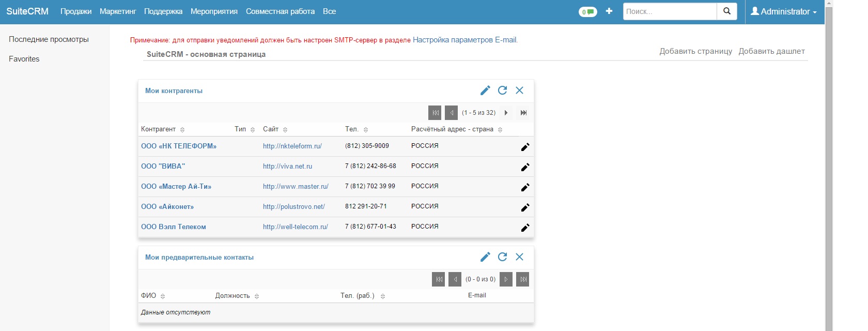The height and width of the screenshot is (331, 868).
Task: Click first page button in предварительные контакты
Action: (x=439, y=279)
